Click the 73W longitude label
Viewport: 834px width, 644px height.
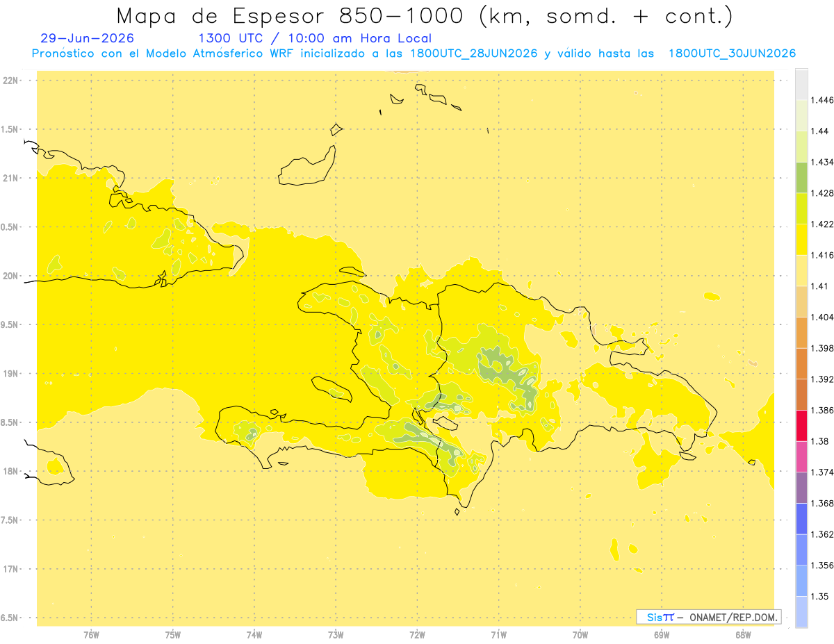(336, 635)
